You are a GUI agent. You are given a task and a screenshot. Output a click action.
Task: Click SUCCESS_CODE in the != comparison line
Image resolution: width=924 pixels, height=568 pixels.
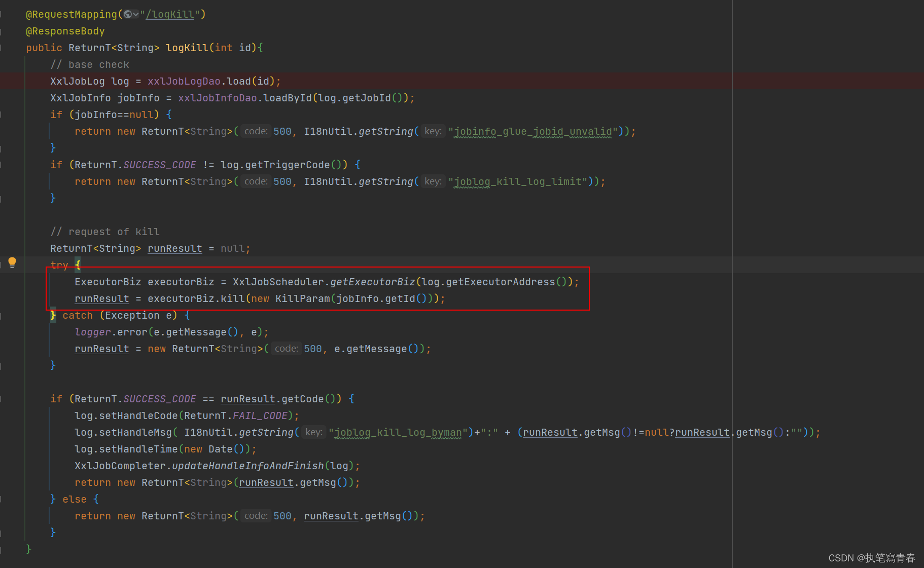[160, 165]
